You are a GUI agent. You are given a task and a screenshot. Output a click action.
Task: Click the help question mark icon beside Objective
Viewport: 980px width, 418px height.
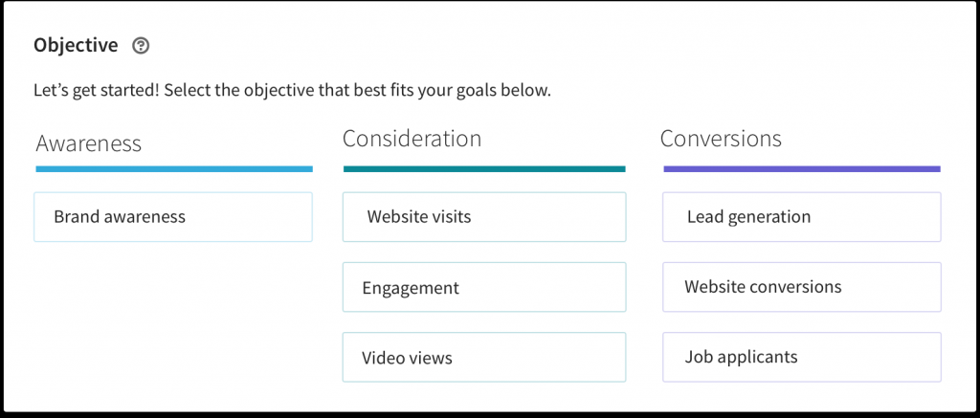click(x=141, y=45)
